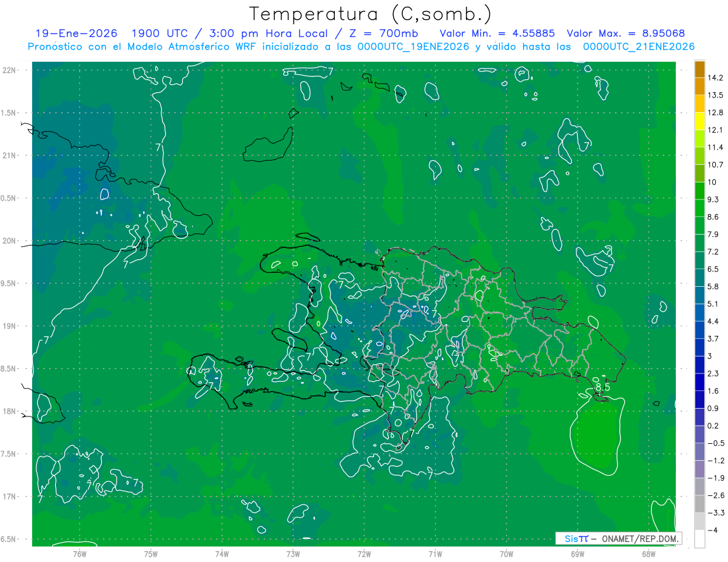Click the gray swatch between -2.6 and -3.3
Image resolution: width=728 pixels, height=562 pixels.
point(699,504)
